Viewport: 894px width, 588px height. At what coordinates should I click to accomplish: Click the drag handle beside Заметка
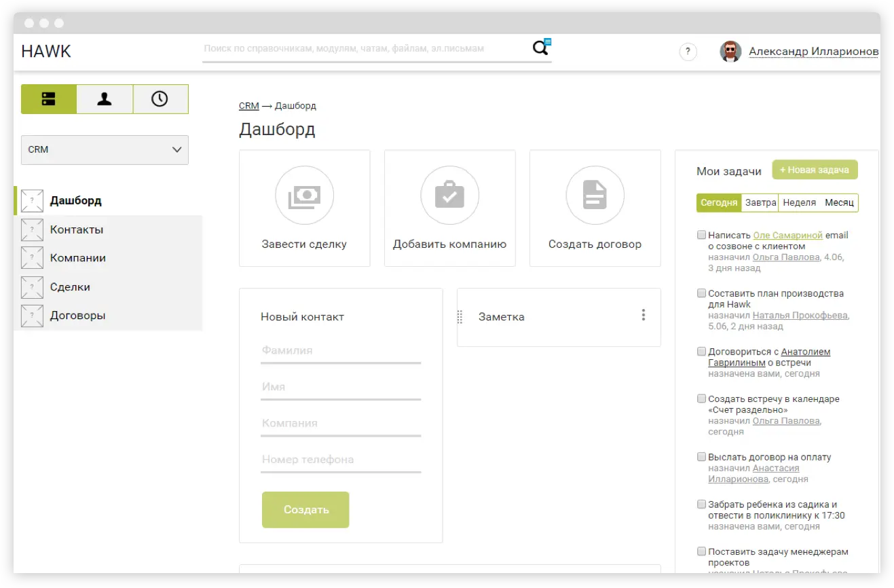pyautogui.click(x=460, y=316)
